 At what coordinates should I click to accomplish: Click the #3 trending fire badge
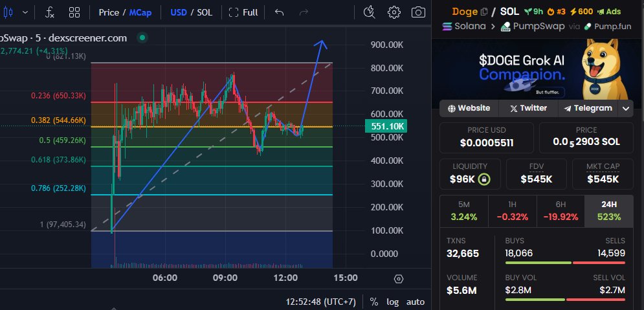pos(557,12)
